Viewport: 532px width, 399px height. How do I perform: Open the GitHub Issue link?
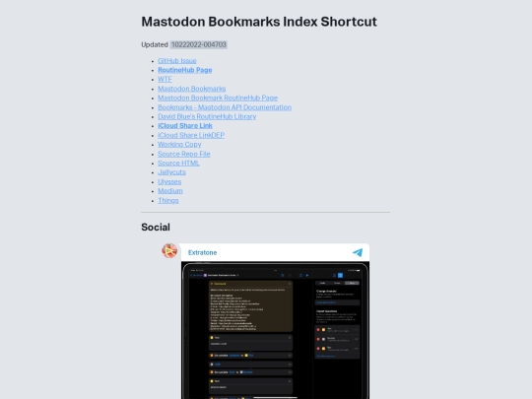[x=177, y=61]
